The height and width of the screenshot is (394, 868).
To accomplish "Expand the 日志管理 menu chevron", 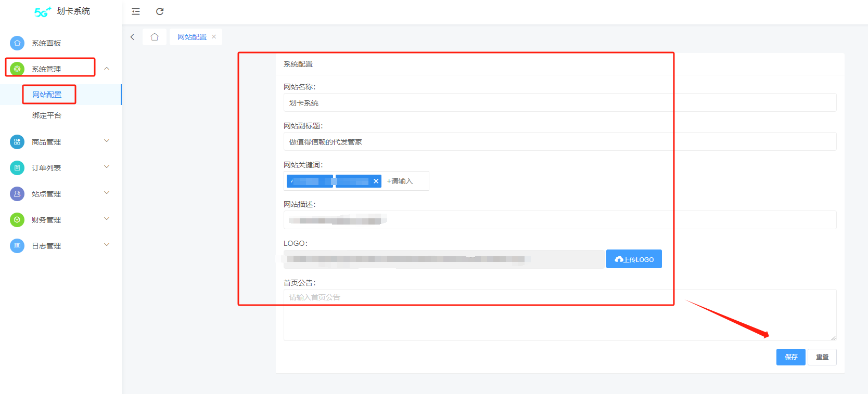I will 107,245.
